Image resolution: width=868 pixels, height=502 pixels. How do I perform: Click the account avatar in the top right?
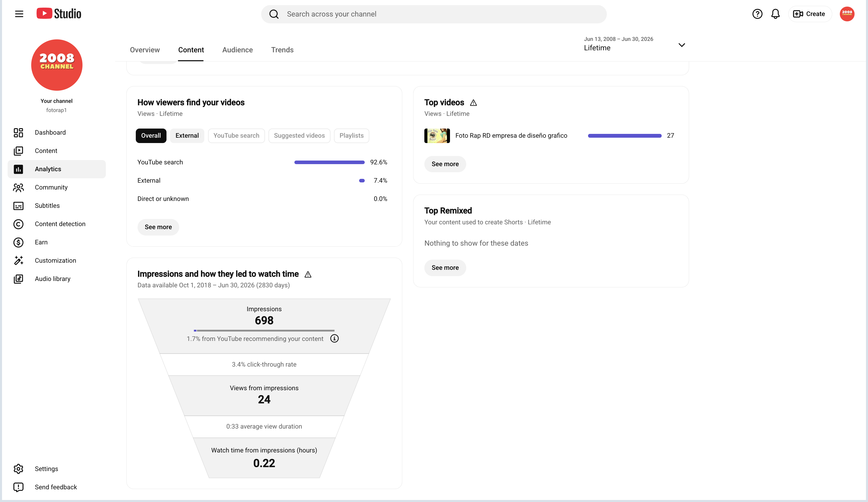click(x=847, y=14)
